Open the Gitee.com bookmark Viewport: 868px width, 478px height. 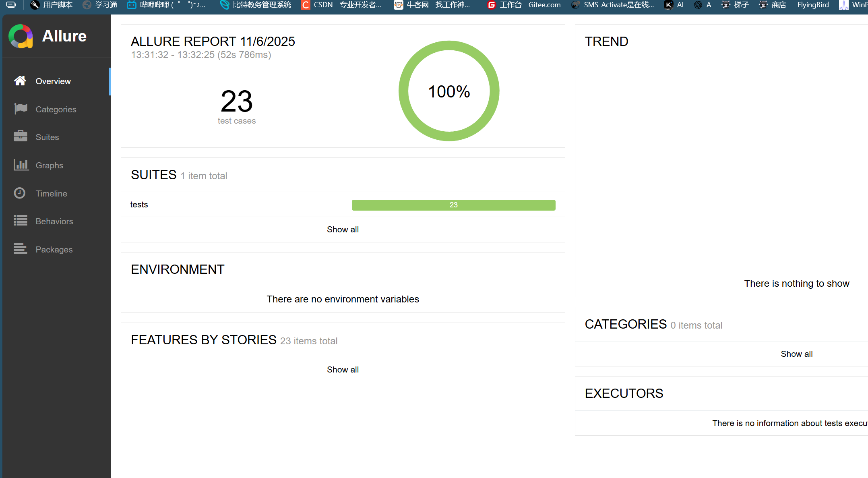tap(524, 5)
